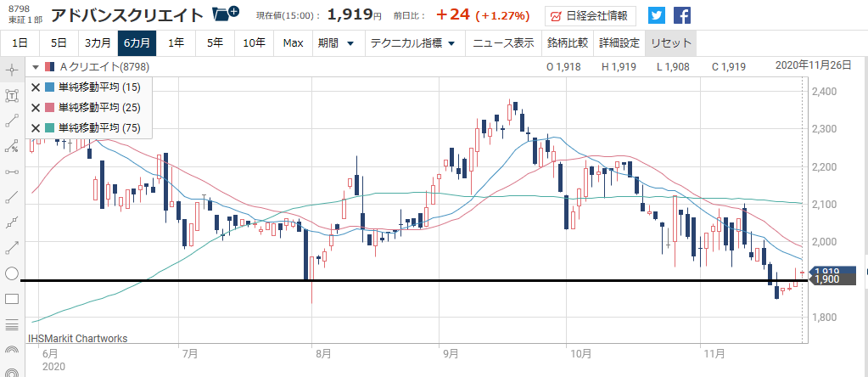Screen dimensions: 868x377
Task: Click the アドバンスクリエイト company name
Action: pos(127,15)
